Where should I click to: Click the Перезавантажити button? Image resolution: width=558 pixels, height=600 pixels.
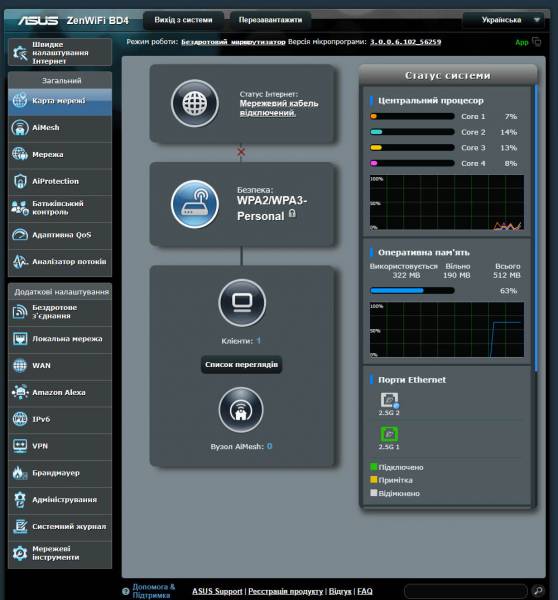pos(270,20)
